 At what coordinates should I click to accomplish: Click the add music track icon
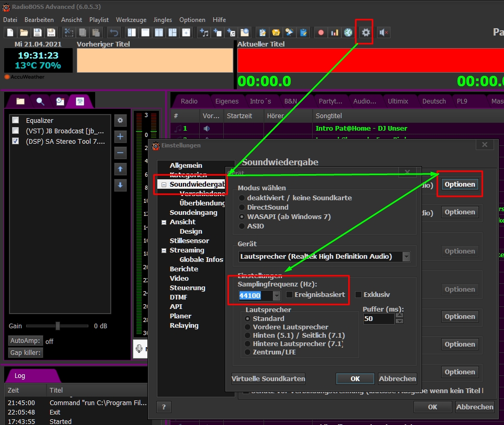(204, 32)
